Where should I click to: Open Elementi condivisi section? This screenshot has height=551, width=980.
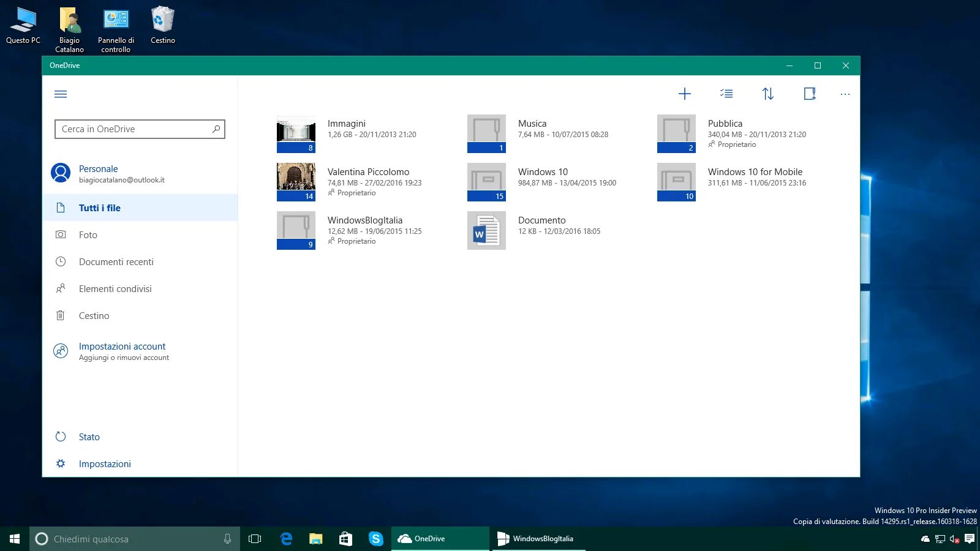[140, 288]
